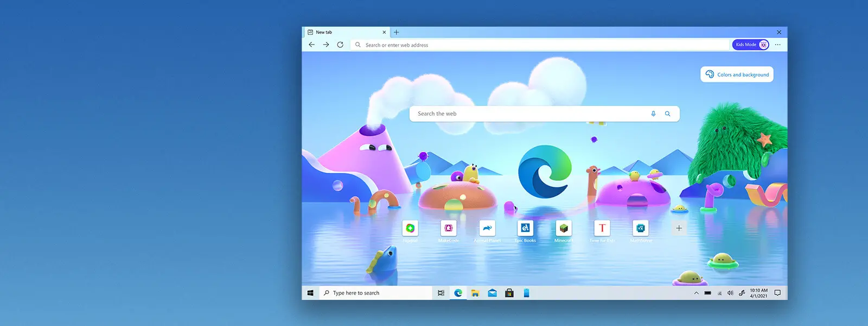
Task: Click the address bar search field
Action: 540,45
